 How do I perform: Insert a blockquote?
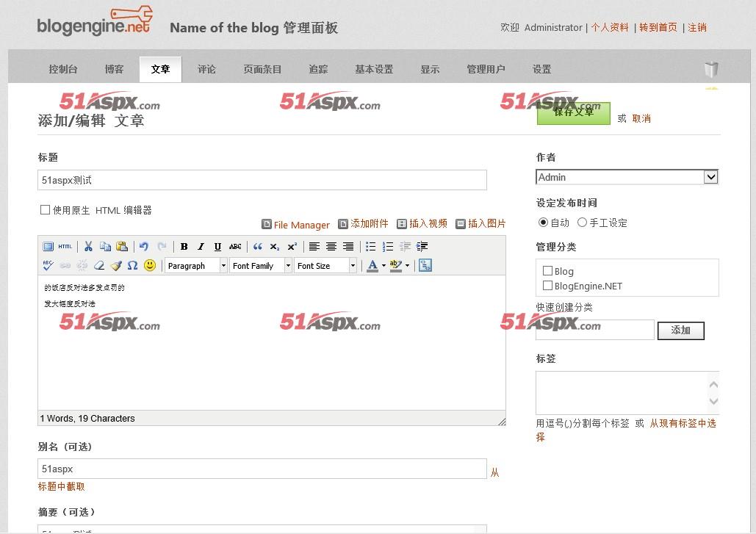point(258,247)
